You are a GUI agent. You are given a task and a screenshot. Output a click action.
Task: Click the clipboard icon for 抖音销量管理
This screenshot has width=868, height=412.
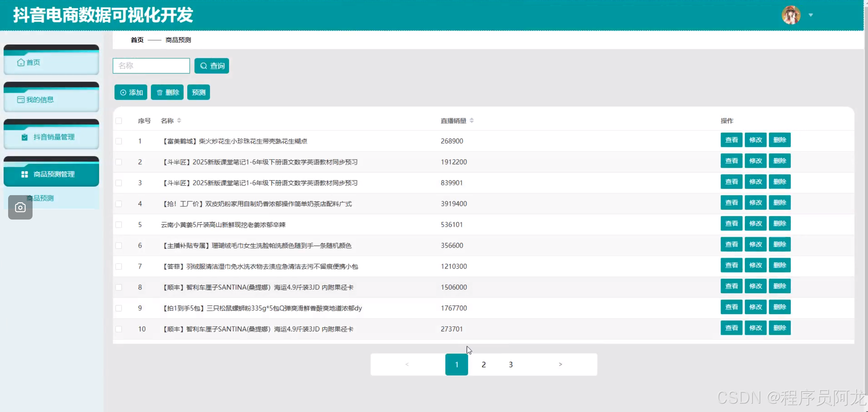(24, 137)
